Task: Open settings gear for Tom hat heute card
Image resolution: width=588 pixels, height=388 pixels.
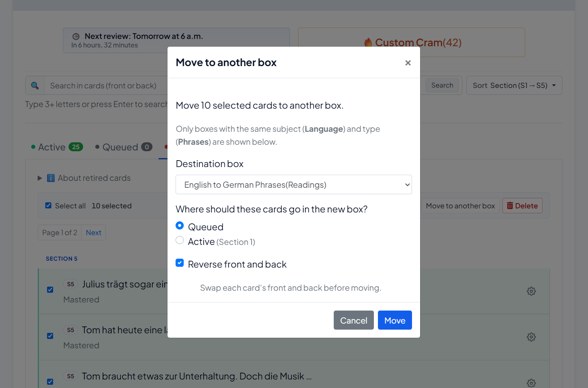Action: click(x=531, y=337)
